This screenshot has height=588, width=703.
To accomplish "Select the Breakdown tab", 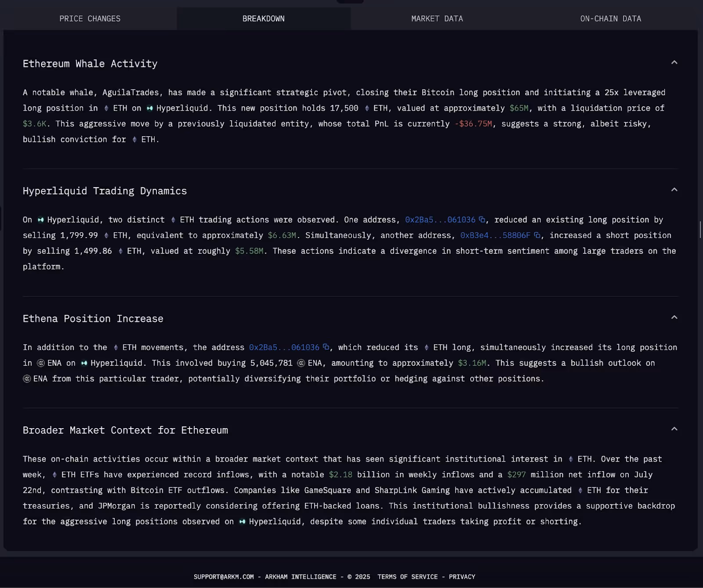I will point(264,18).
